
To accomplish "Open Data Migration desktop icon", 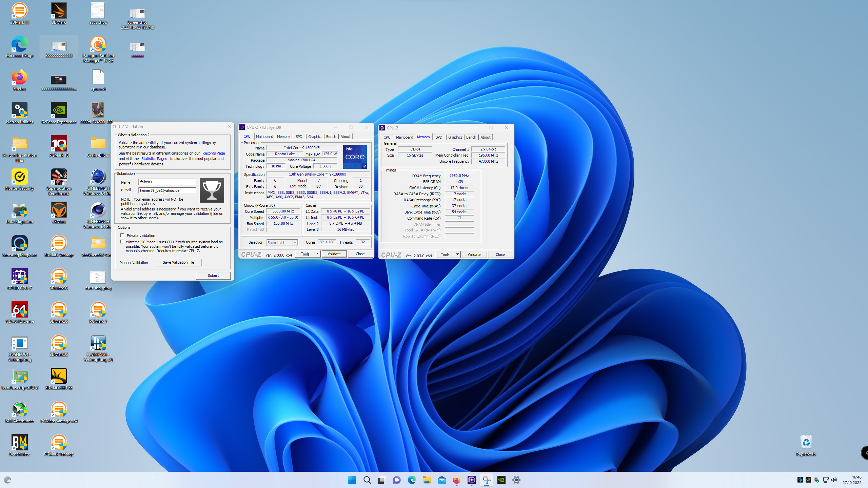I will 19,213.
